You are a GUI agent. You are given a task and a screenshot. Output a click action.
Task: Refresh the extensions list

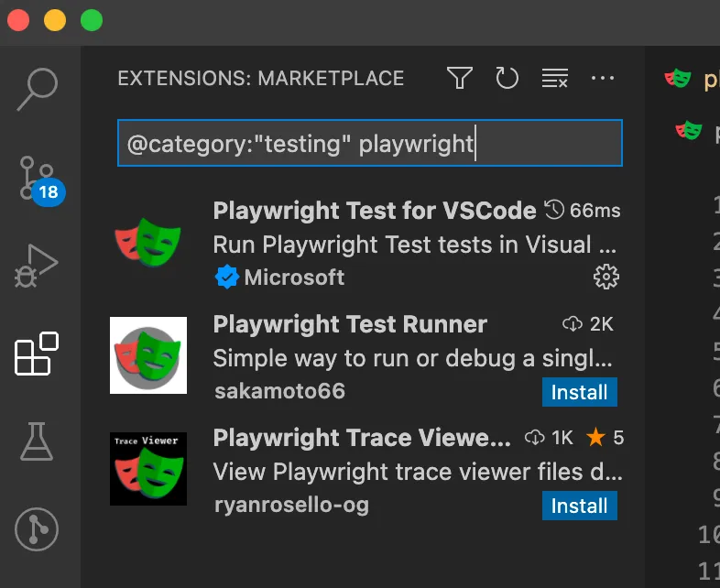tap(507, 79)
